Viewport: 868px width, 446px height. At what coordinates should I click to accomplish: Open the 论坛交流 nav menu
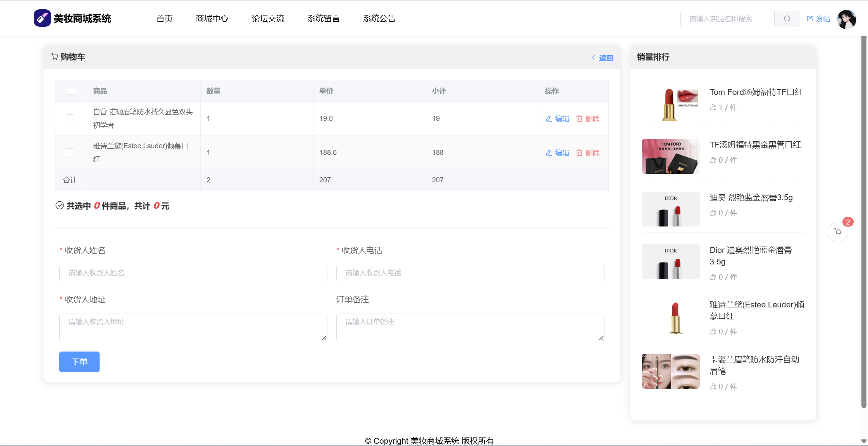(268, 19)
